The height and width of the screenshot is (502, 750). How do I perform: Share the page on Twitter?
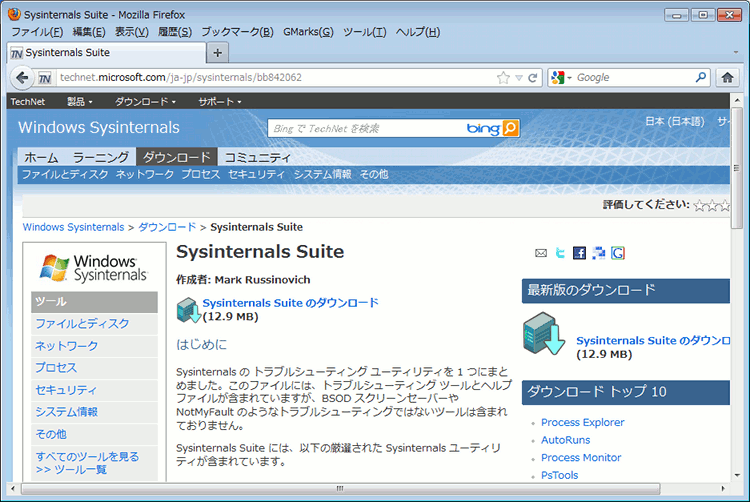tap(560, 253)
